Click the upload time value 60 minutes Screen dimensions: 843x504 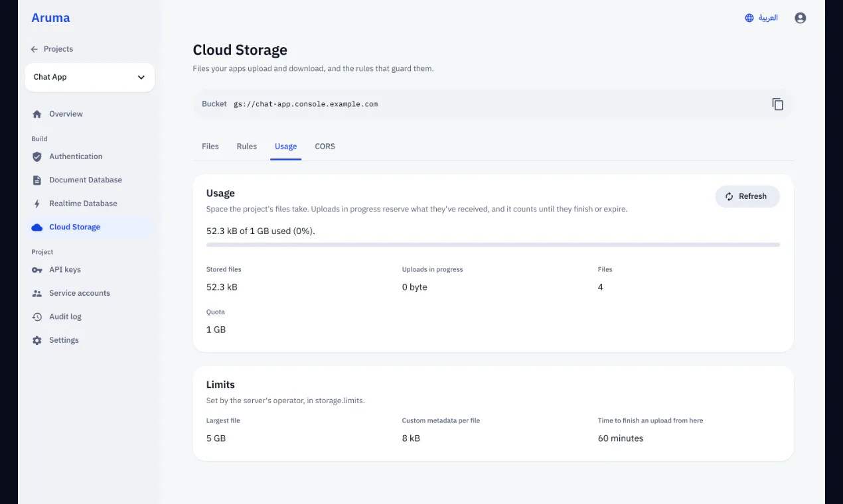621,438
